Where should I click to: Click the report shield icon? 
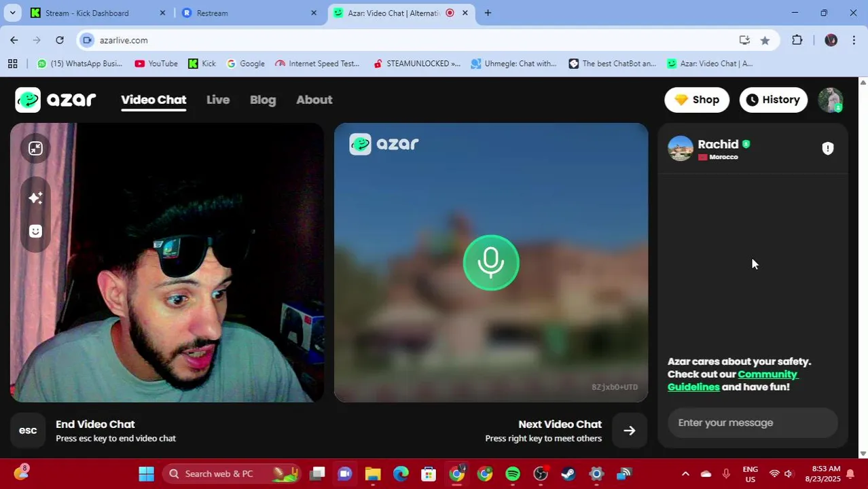(827, 149)
